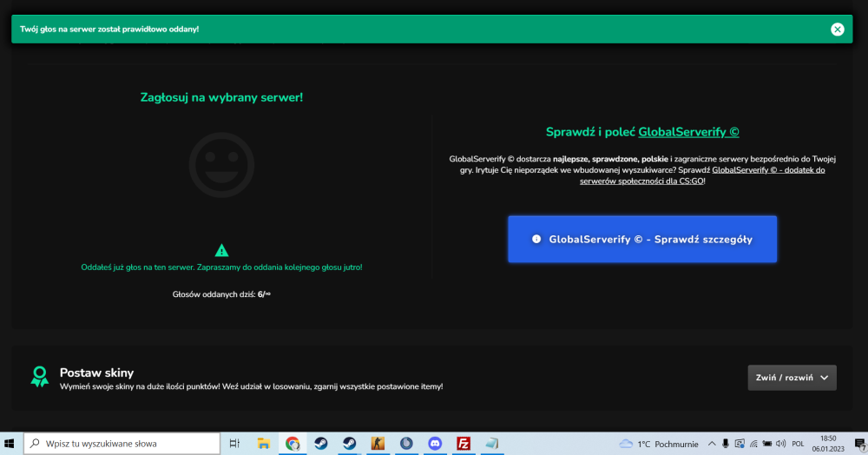The width and height of the screenshot is (868, 455).
Task: Click the Wymień swoje skiny description text
Action: tap(252, 386)
